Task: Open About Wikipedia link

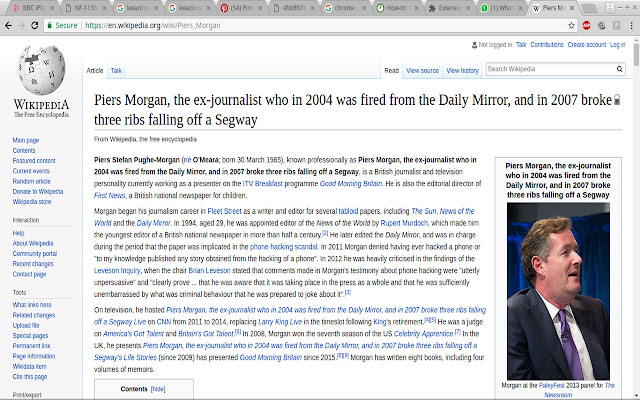Action: click(x=33, y=243)
